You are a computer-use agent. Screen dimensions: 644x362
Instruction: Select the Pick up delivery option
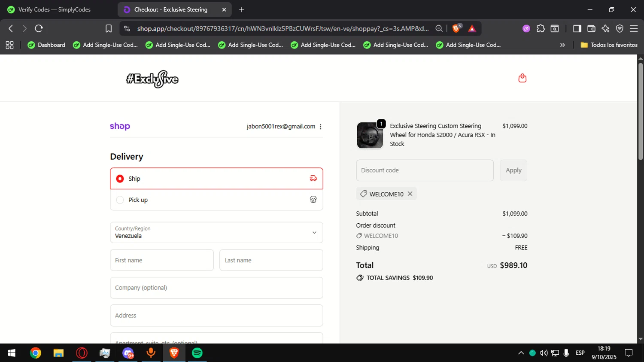pos(216,200)
